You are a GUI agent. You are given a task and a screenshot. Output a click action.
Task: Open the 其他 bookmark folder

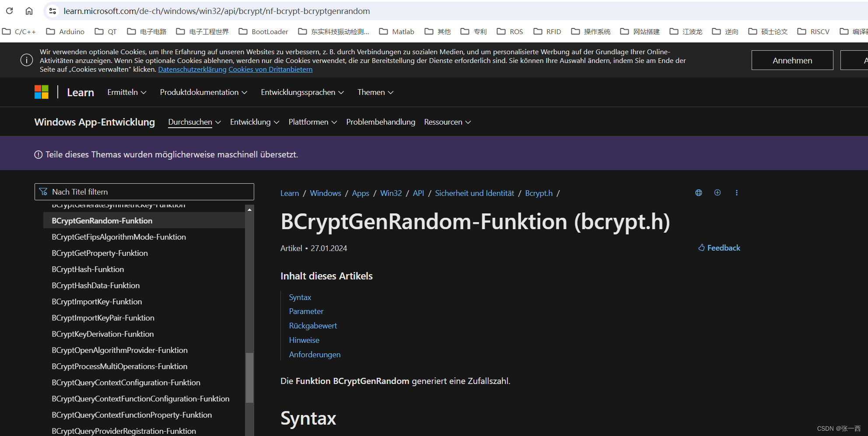pos(438,31)
